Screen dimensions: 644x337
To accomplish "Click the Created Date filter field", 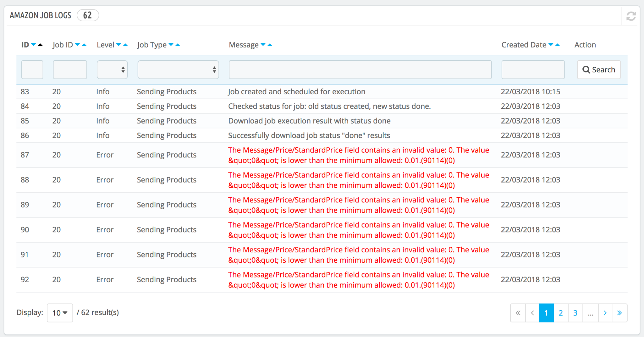I will (x=533, y=70).
